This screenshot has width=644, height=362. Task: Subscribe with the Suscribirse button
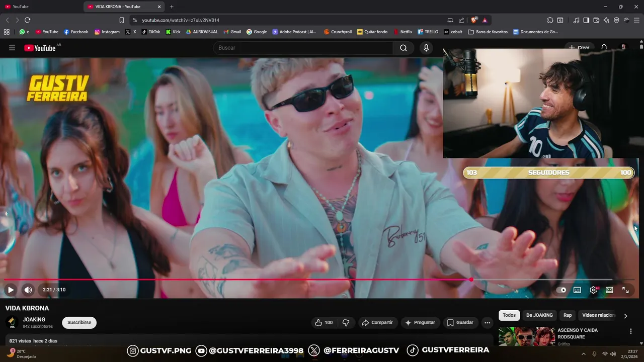(x=79, y=323)
